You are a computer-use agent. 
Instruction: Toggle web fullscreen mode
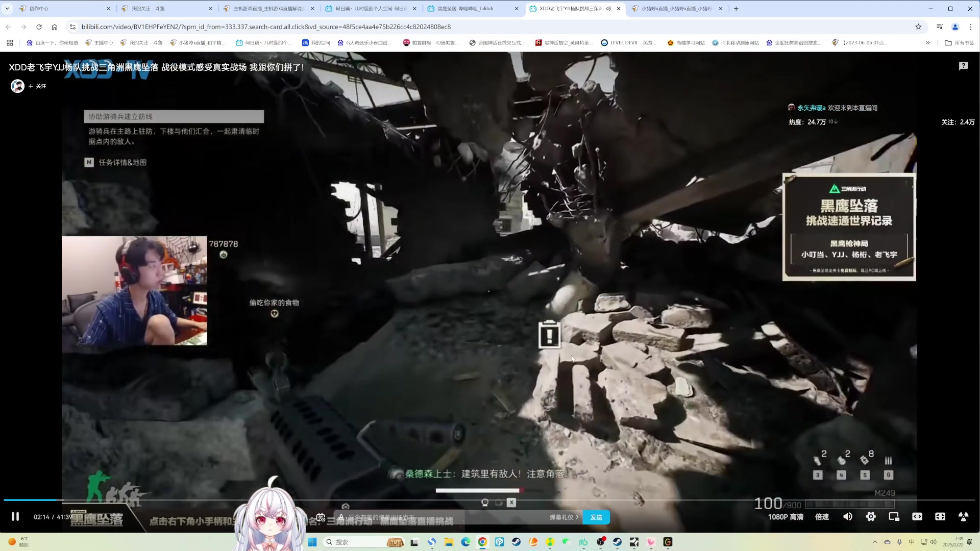pos(940,517)
